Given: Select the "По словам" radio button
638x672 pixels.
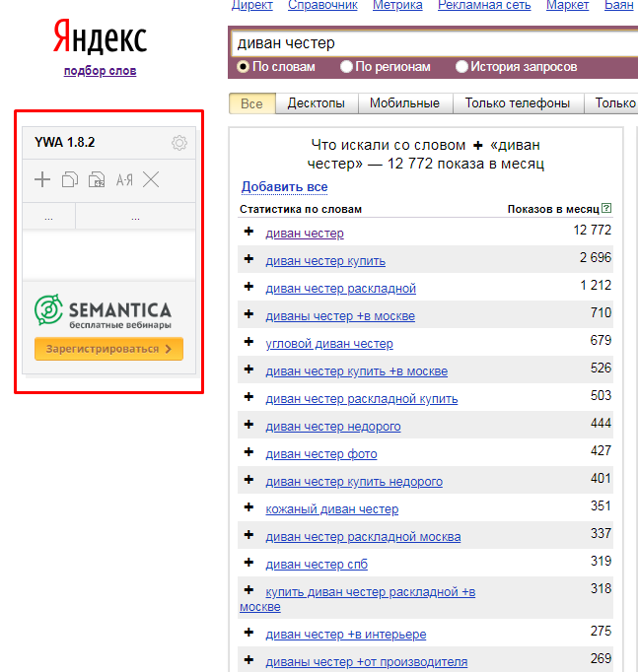Looking at the screenshot, I should pos(243,67).
